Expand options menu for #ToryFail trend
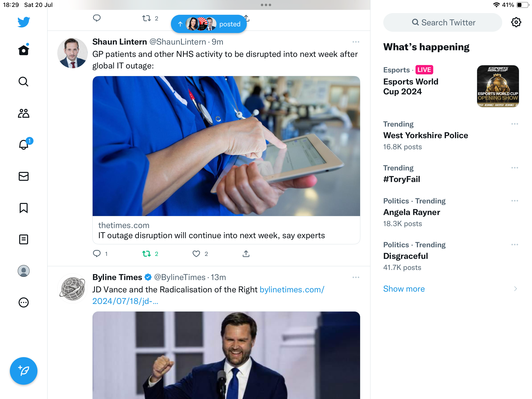Viewport: 532px width, 399px height. (x=515, y=168)
